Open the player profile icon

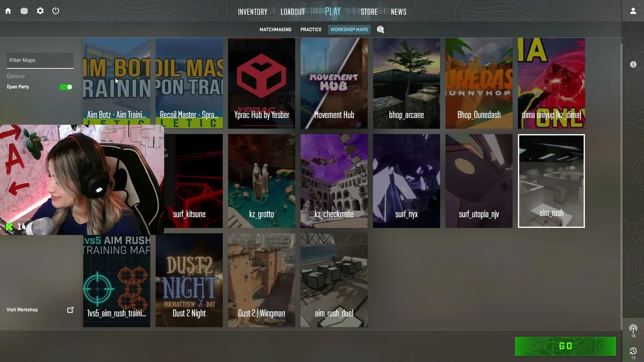point(633,11)
